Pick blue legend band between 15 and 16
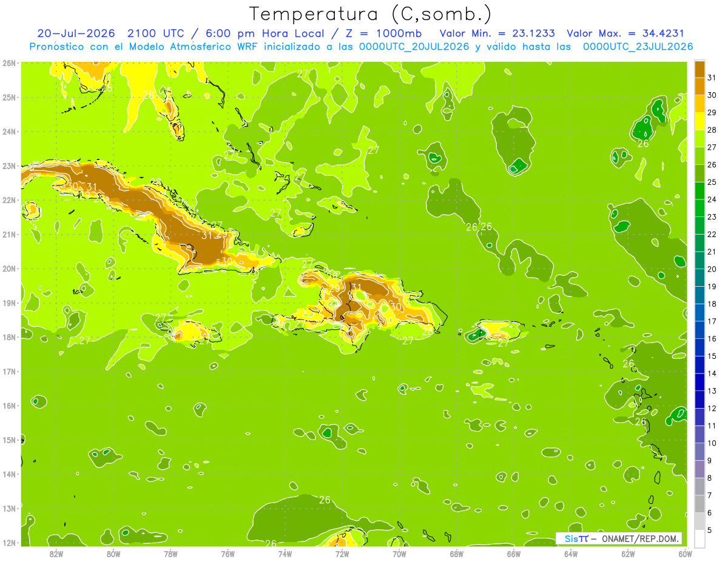The width and height of the screenshot is (728, 562). [x=699, y=347]
